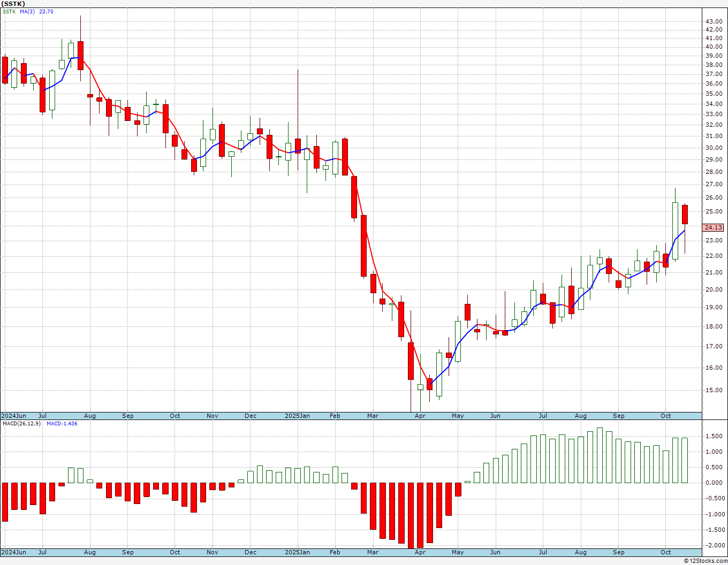Select Nov on the MACD panel date axis
The height and width of the screenshot is (565, 728).
tap(213, 552)
